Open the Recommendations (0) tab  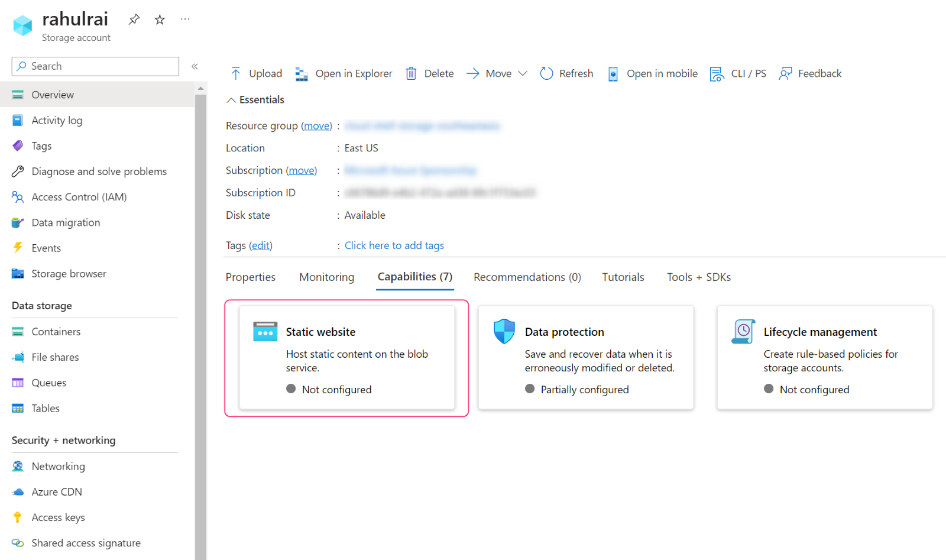point(527,277)
